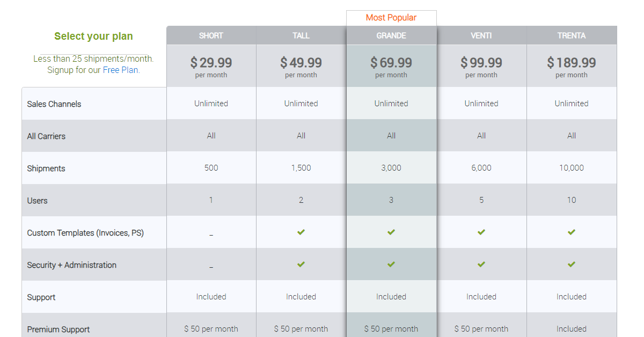Expand the Premium Support row
Screen dimensions: 644x337
[x=58, y=329]
